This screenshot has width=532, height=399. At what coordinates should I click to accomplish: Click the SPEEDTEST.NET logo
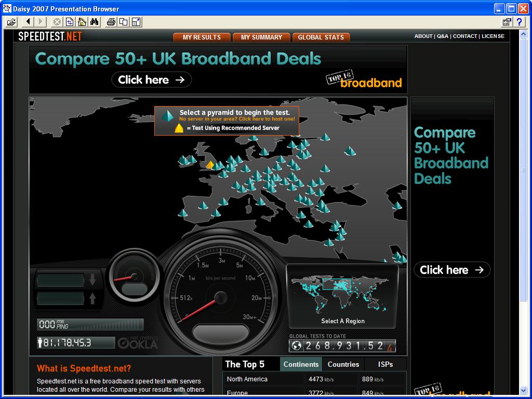[50, 36]
